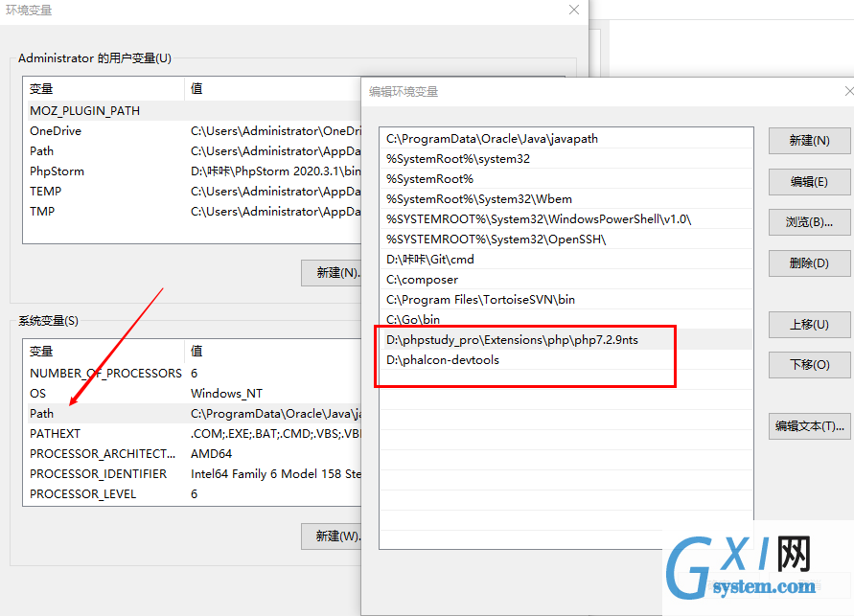Select MOZ_PLUGIN_PATH user variable
The image size is (854, 616).
[x=194, y=111]
